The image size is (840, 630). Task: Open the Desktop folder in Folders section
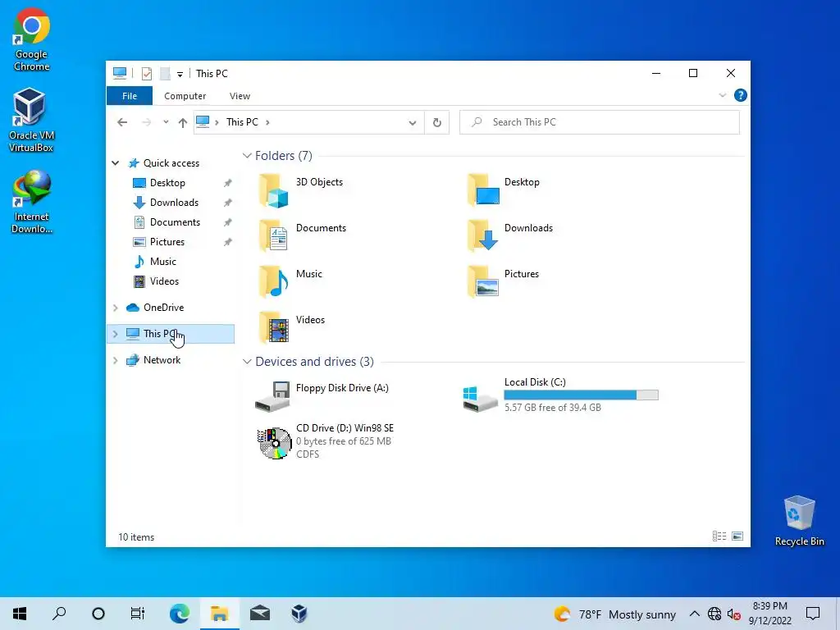(503, 190)
